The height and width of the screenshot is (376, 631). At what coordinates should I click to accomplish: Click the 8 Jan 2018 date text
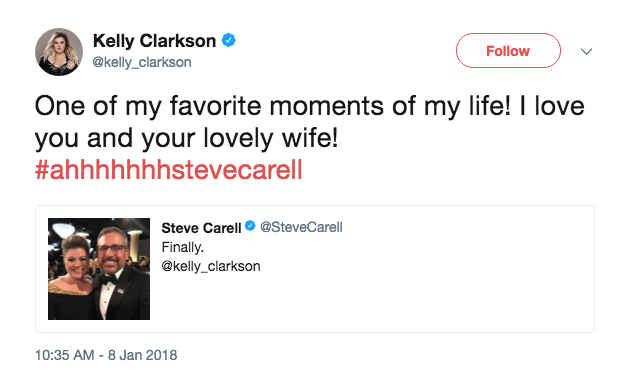[x=142, y=355]
